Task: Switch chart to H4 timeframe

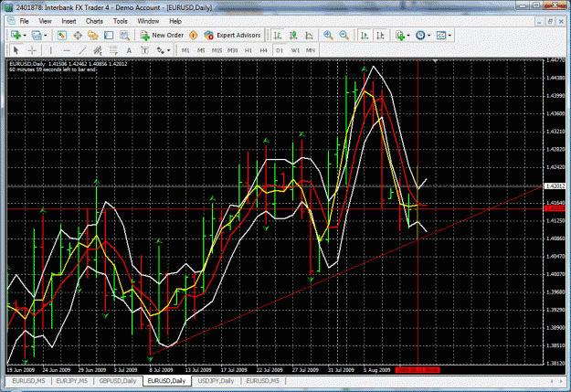Action: click(x=264, y=50)
